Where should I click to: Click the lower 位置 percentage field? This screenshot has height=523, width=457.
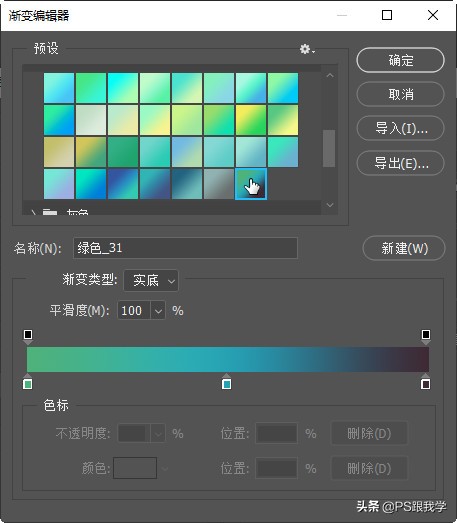(277, 468)
